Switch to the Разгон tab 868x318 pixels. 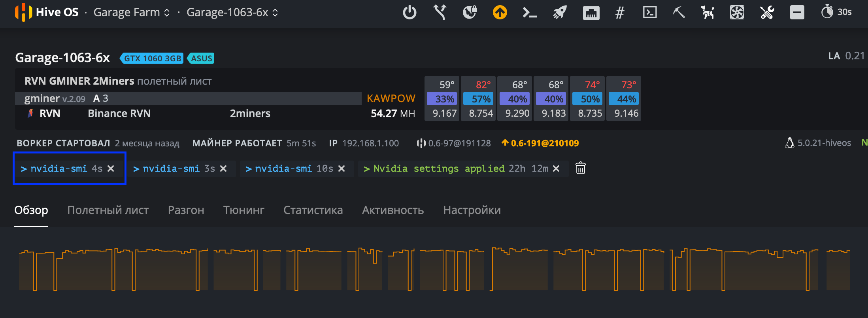(x=186, y=210)
